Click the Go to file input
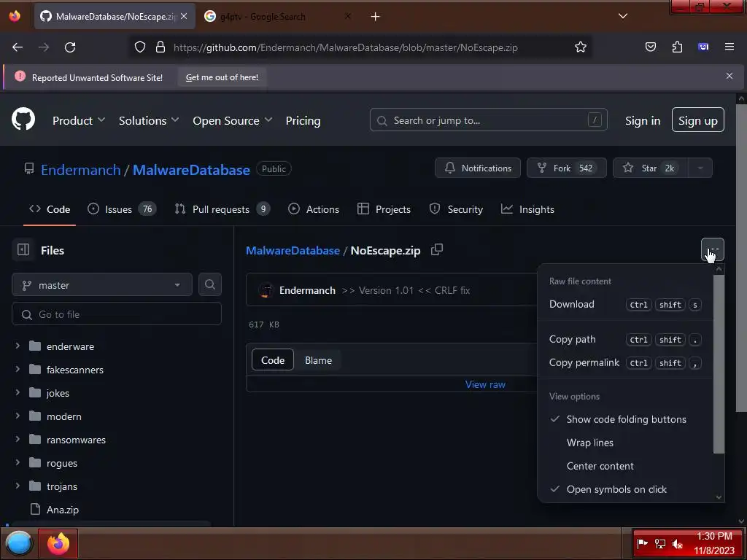747x560 pixels. (x=116, y=314)
